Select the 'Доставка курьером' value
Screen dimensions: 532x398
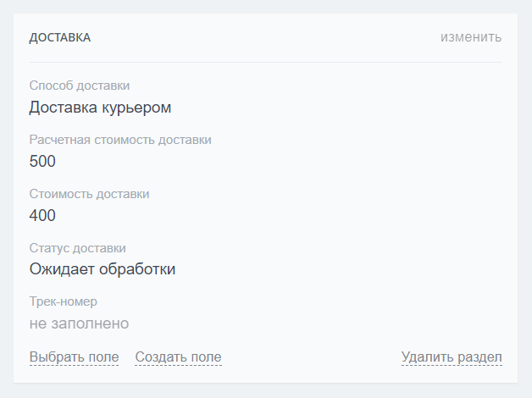click(100, 108)
